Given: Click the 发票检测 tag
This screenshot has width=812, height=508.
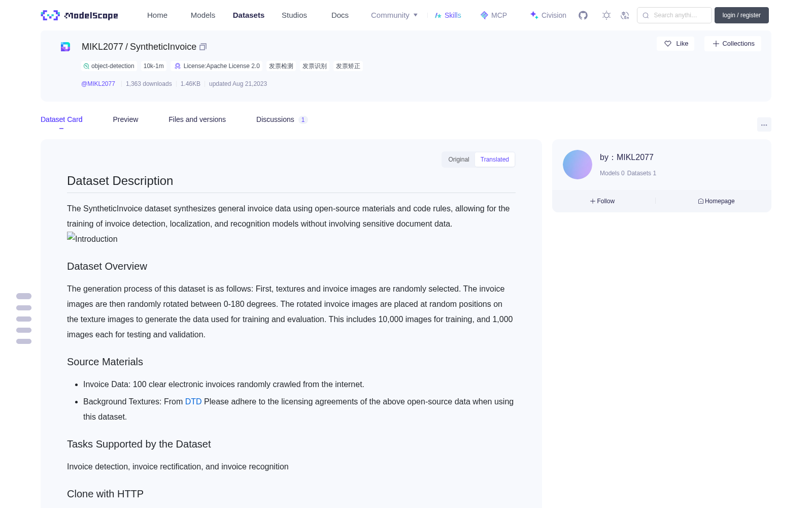Looking at the screenshot, I should (281, 66).
